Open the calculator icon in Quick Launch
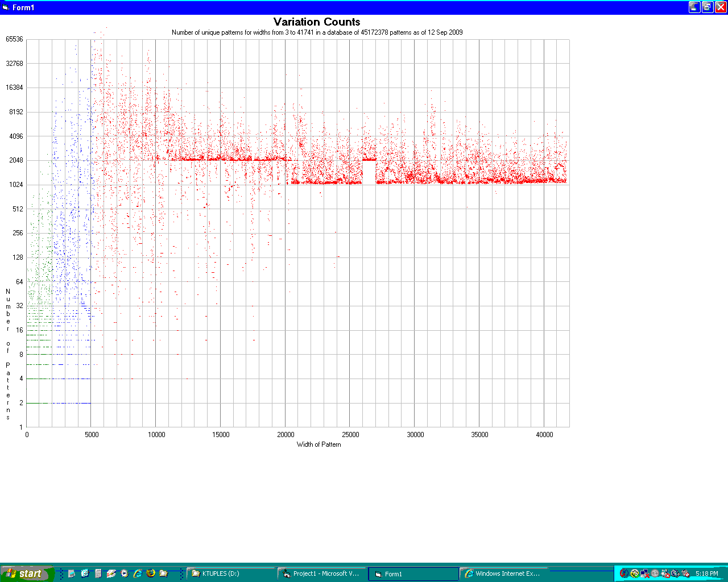The width and height of the screenshot is (728, 582). coord(98,573)
